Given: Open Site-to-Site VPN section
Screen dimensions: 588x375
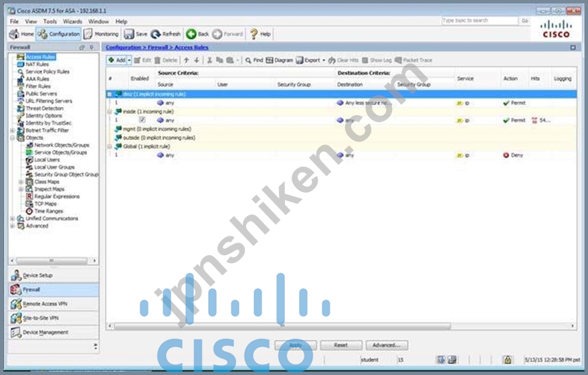Looking at the screenshot, I should [x=54, y=318].
